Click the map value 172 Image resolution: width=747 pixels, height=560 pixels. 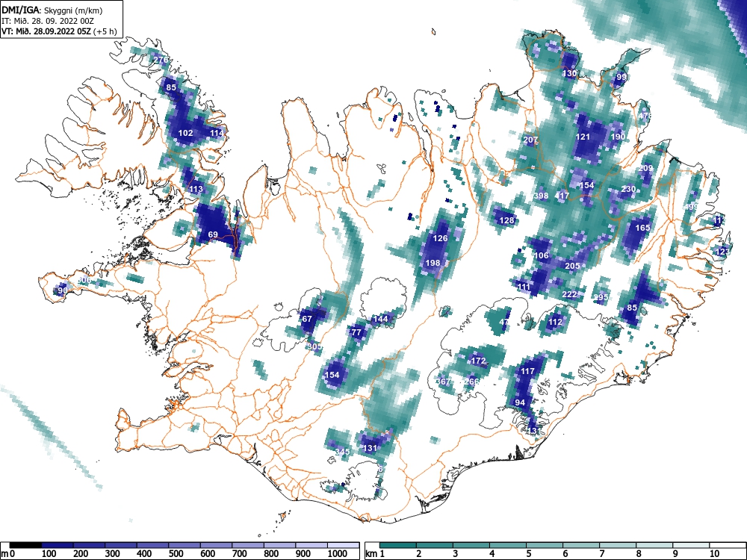pos(478,361)
